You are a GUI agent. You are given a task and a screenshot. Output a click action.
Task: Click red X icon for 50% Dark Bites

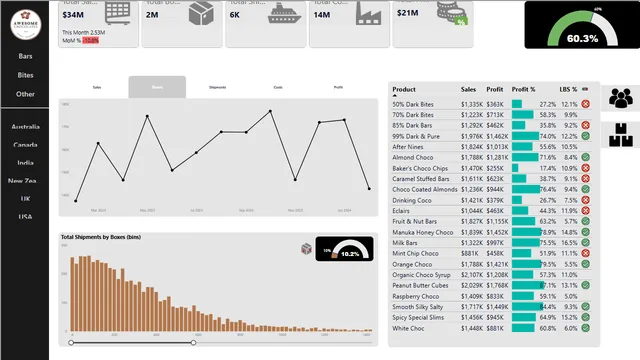click(x=585, y=104)
